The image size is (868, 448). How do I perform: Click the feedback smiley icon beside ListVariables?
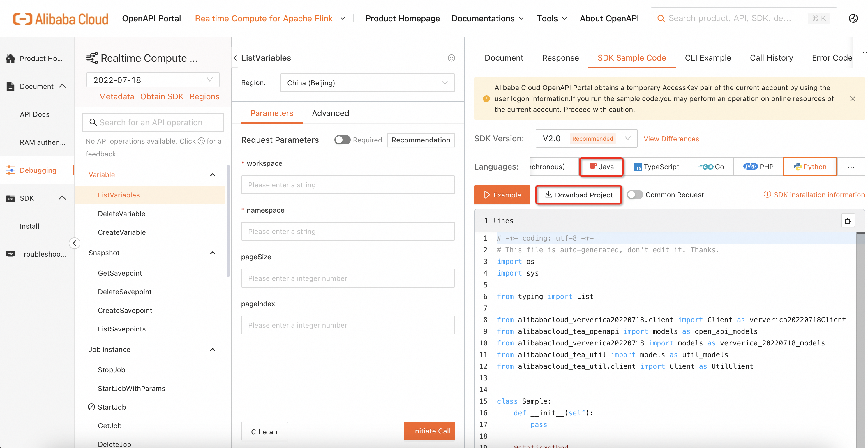[x=451, y=58]
